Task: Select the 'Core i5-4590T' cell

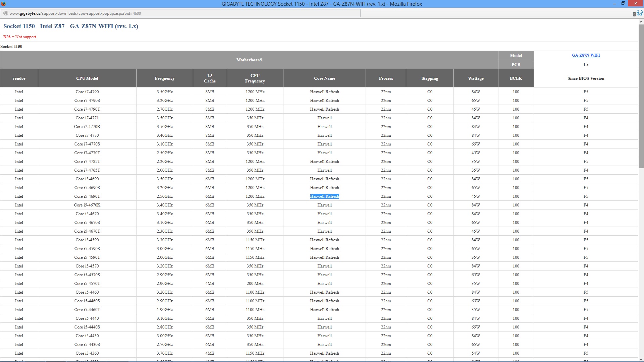Action: [87, 257]
